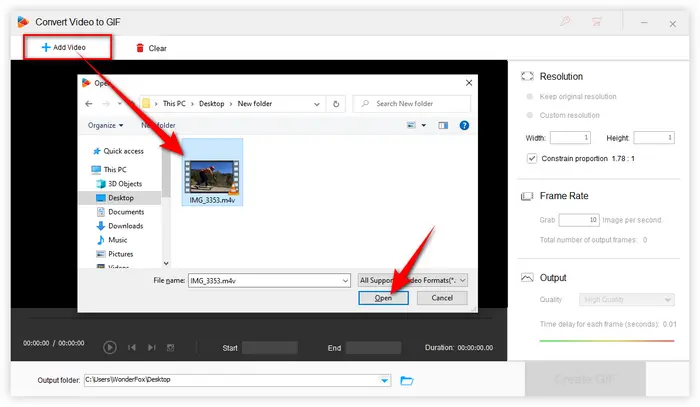Screen dimensions: 700x407
Task: Click the Grab frame rate field
Action: [x=579, y=220]
